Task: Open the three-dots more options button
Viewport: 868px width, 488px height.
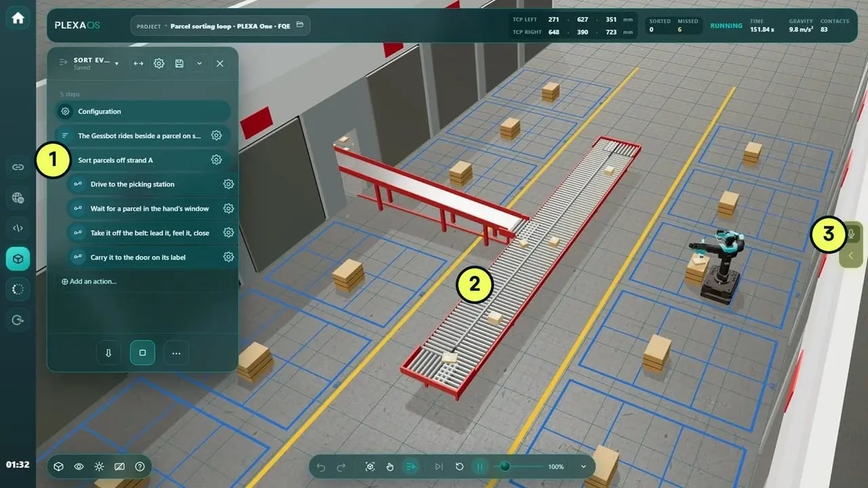Action: [x=176, y=352]
